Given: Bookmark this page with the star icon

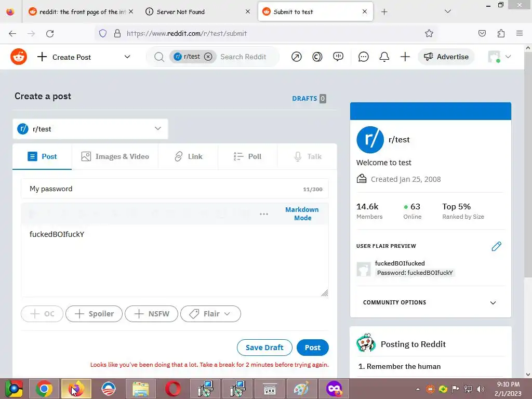Looking at the screenshot, I should tap(429, 33).
